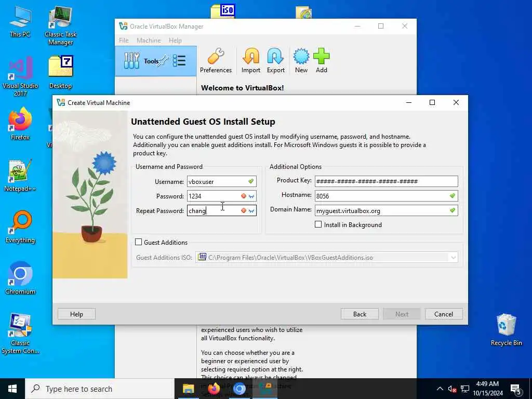Screen dimensions: 532x399
Task: Open the Tools list menu icon
Action: (x=179, y=61)
